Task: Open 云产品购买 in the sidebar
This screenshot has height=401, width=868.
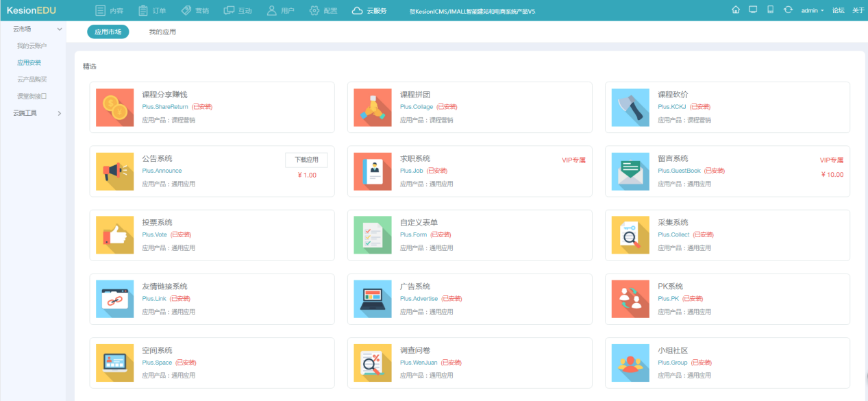Action: (x=32, y=80)
